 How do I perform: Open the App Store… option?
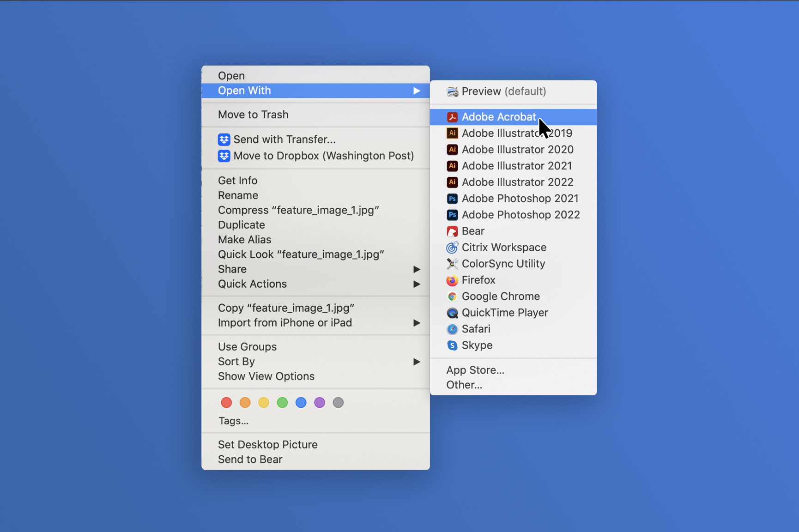coord(475,370)
